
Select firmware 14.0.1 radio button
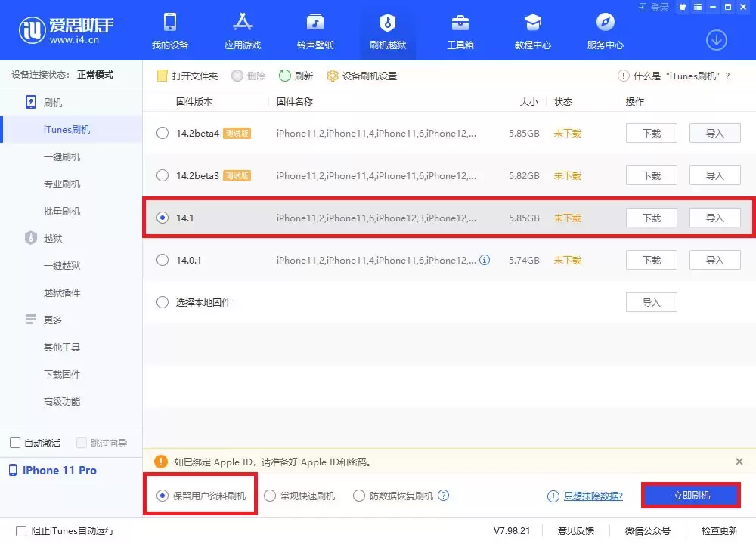coord(163,260)
